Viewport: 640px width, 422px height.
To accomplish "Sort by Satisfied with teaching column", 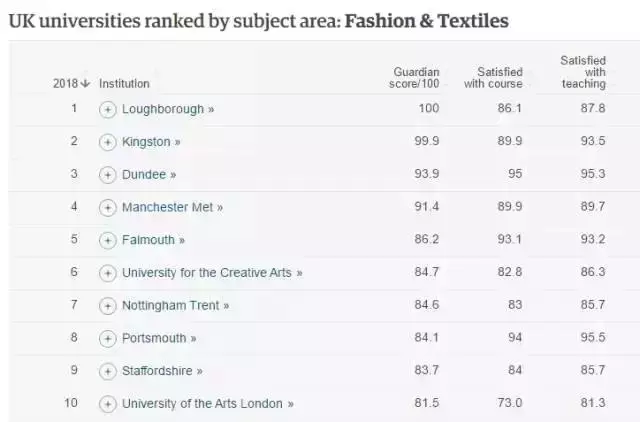I will 583,72.
